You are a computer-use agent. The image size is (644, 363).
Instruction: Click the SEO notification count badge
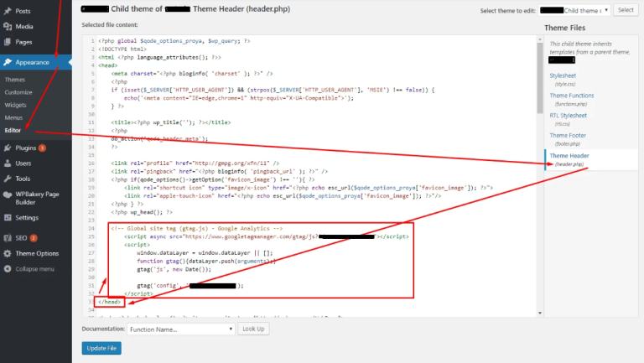(34, 238)
